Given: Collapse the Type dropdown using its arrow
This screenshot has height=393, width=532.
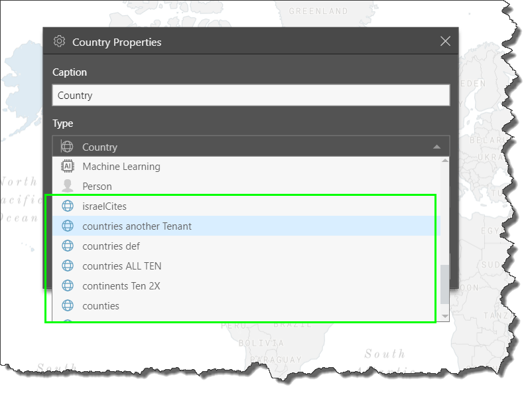Looking at the screenshot, I should click(x=436, y=147).
